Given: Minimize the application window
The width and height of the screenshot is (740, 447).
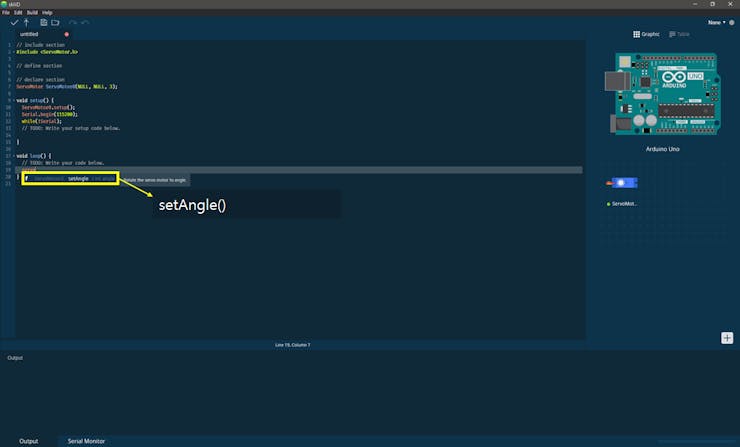Looking at the screenshot, I should point(695,4).
